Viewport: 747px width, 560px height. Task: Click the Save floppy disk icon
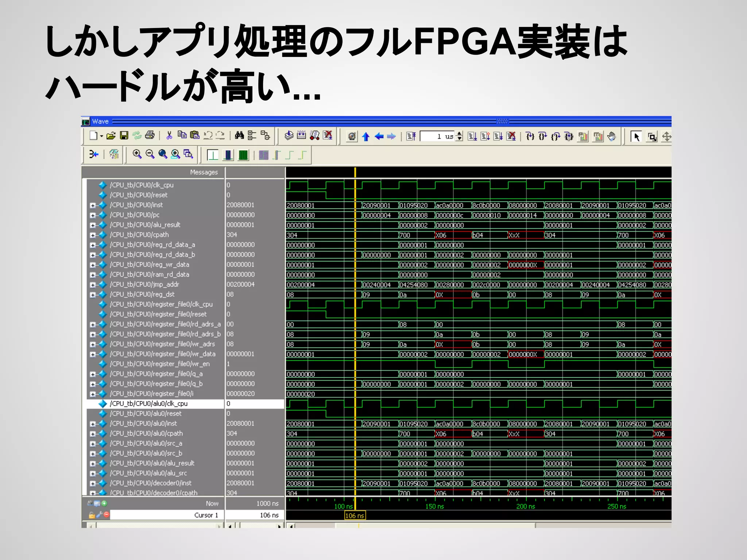pos(124,136)
